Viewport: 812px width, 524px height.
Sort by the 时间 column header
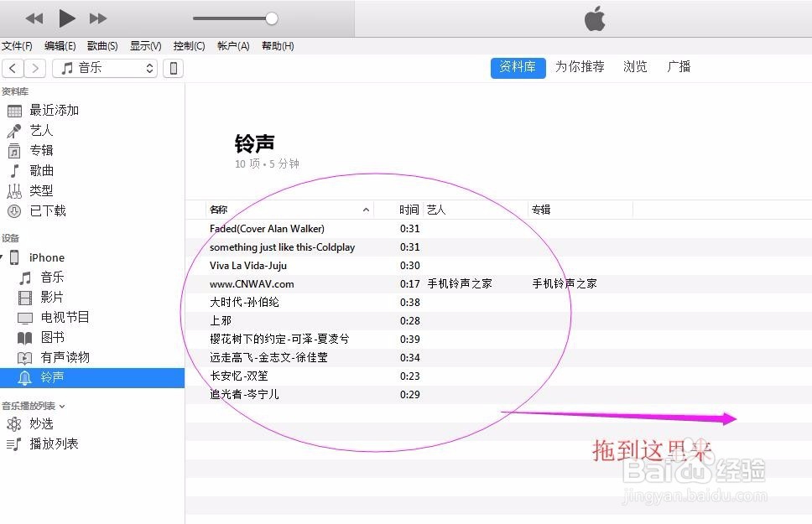pos(409,210)
